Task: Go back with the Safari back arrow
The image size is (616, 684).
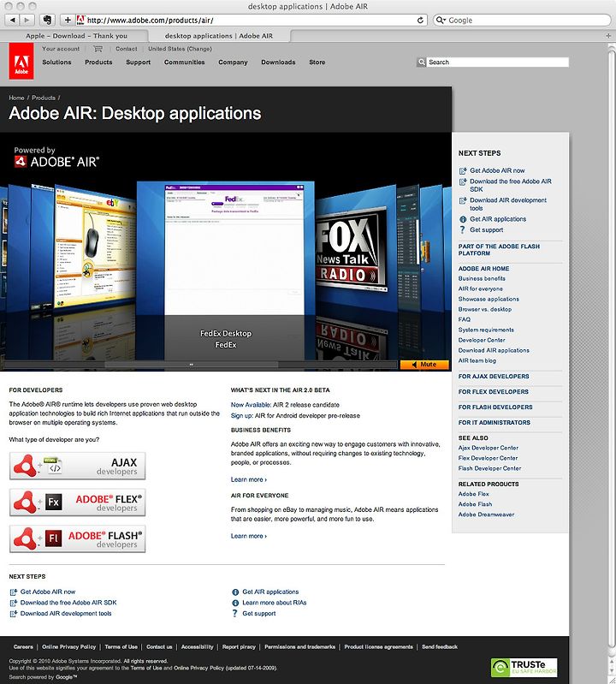Action: [x=12, y=20]
